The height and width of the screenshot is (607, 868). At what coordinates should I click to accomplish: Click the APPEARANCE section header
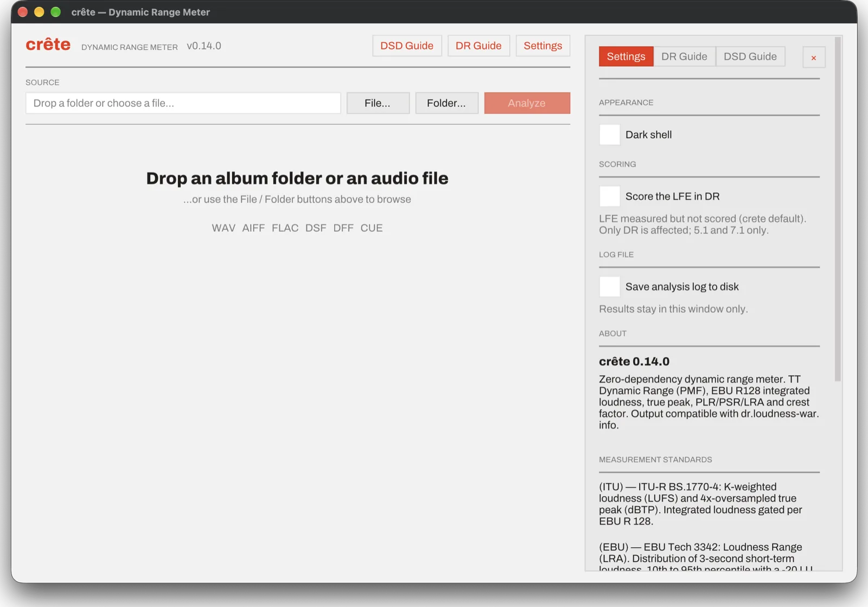(x=626, y=102)
